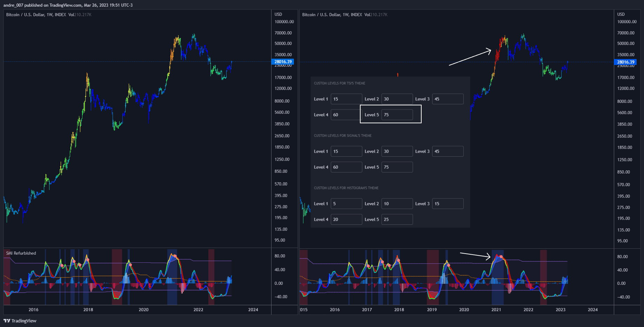Screen dimensions: 644x327
Task: Edit Level 4 field under TSI's theme
Action: pos(347,115)
